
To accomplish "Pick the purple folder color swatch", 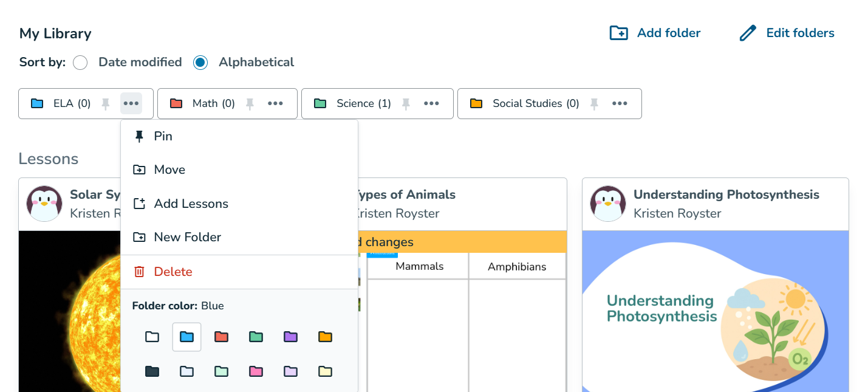I will click(290, 337).
